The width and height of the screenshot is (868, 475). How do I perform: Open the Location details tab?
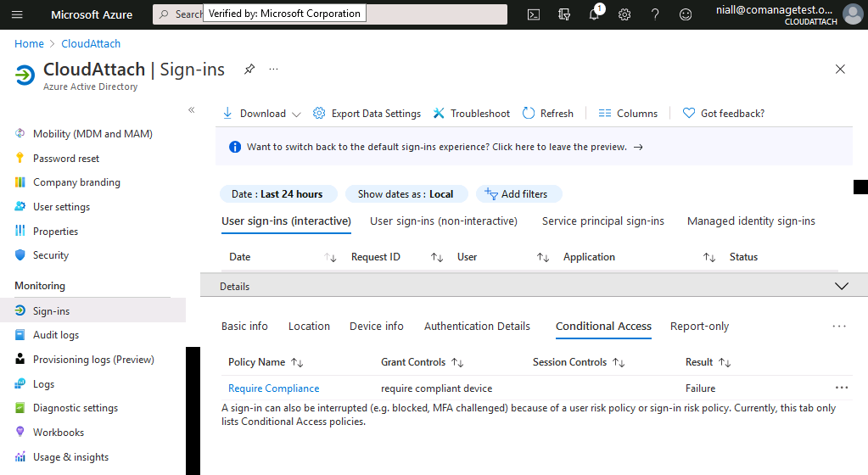309,327
